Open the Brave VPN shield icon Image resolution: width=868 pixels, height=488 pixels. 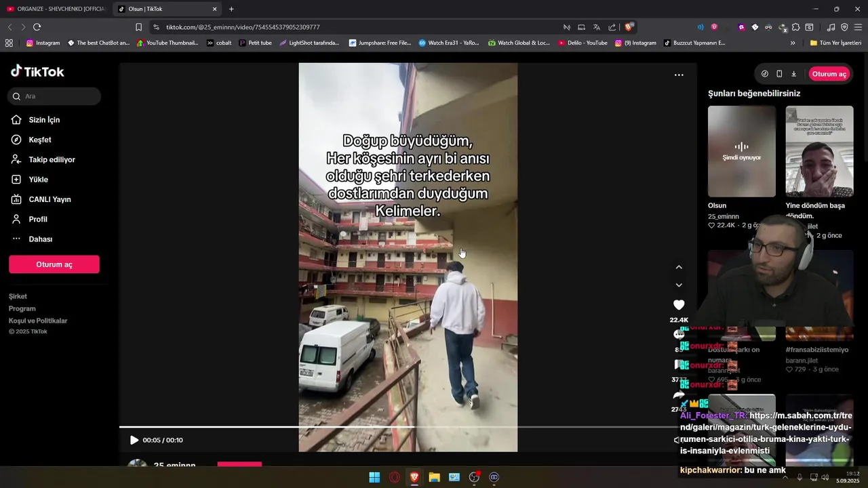coord(844,27)
